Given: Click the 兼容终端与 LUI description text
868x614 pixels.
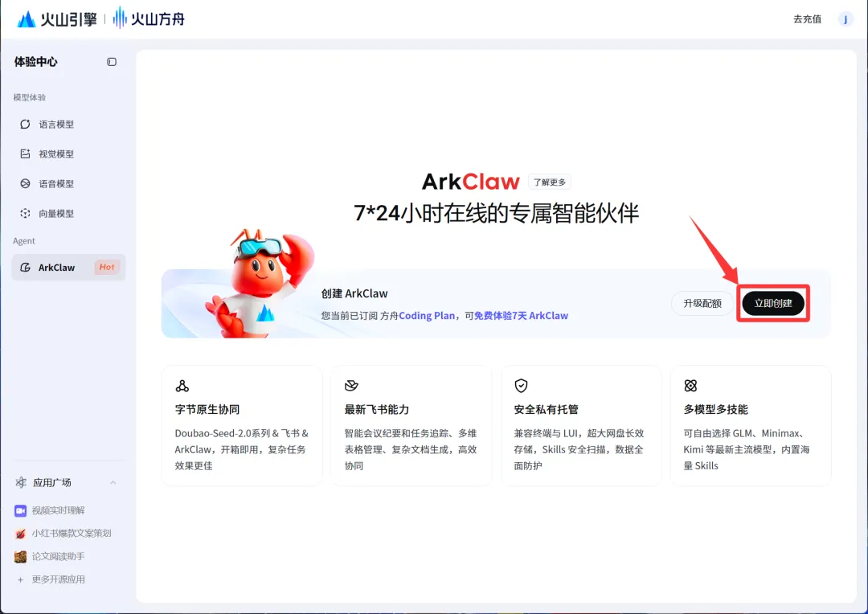Looking at the screenshot, I should (x=579, y=449).
